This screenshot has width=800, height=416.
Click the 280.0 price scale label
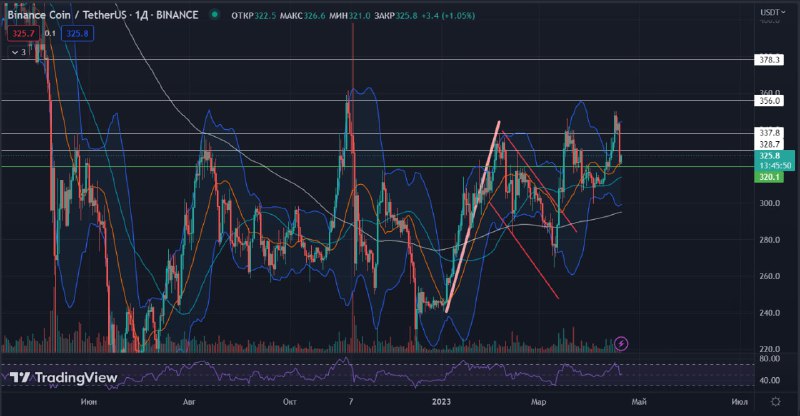coord(769,239)
